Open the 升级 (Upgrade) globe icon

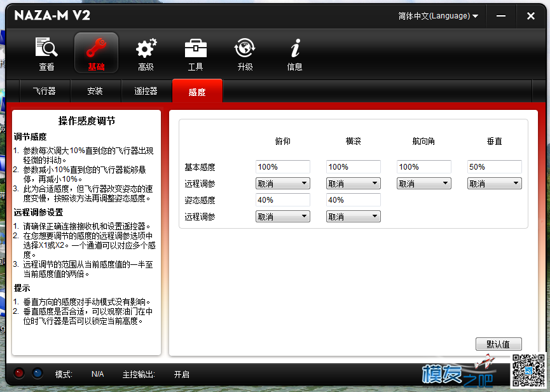coord(245,53)
